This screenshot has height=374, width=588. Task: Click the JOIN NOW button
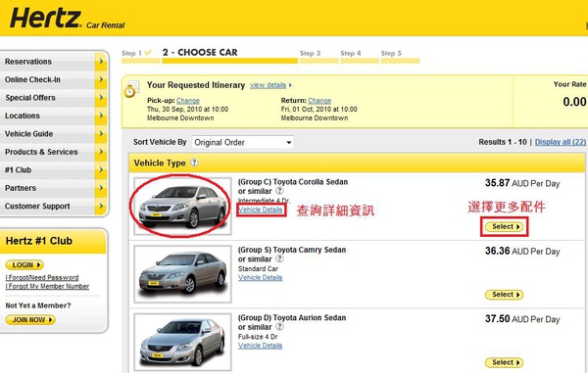pos(30,319)
